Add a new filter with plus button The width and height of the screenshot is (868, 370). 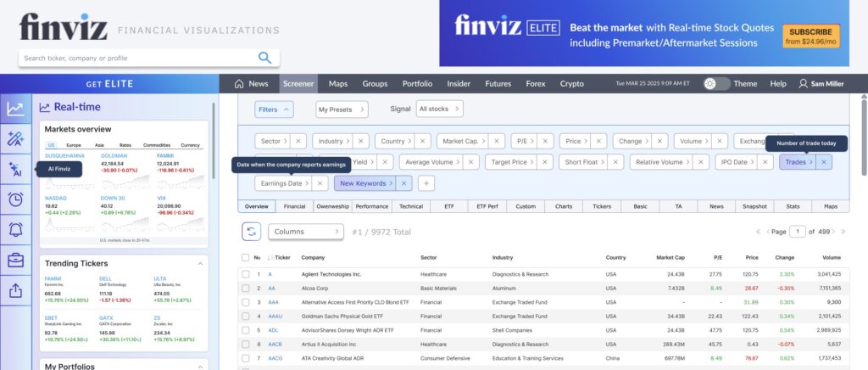click(426, 183)
